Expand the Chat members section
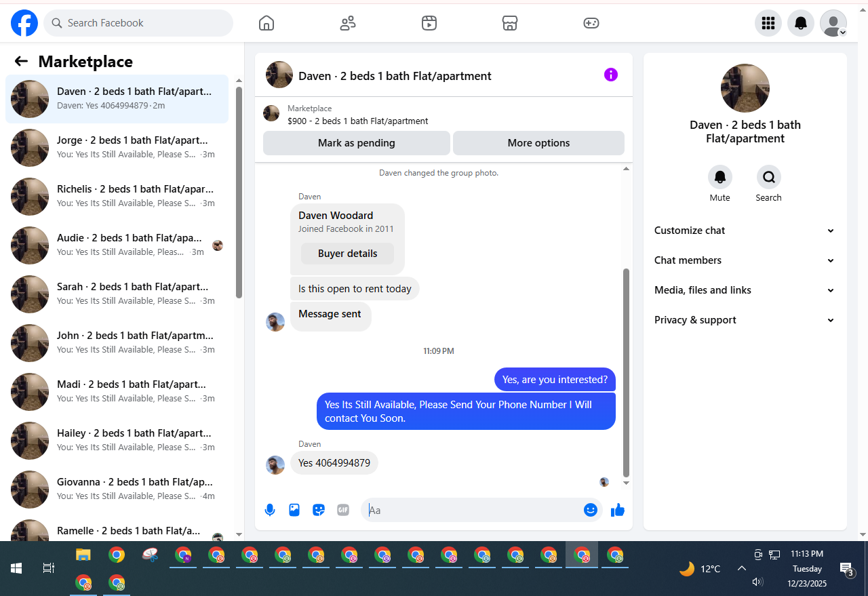 745,260
